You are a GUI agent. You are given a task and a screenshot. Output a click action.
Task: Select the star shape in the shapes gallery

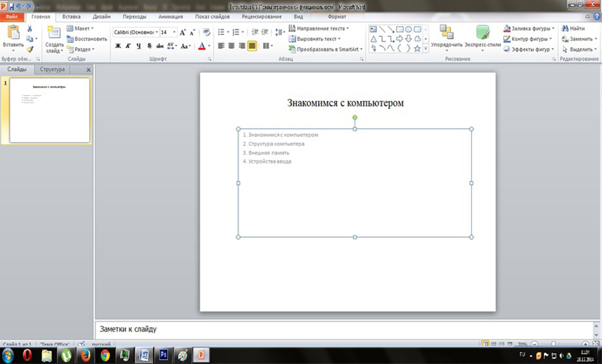[417, 48]
